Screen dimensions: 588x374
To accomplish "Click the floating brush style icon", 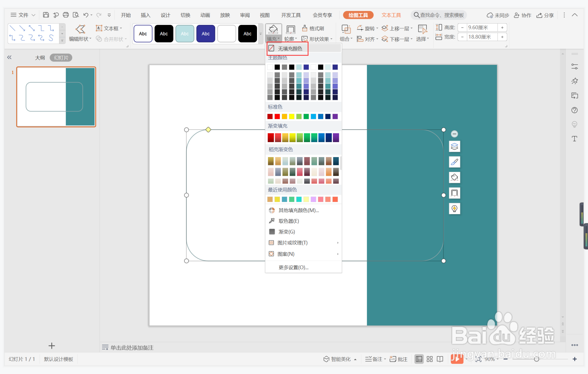I will pyautogui.click(x=454, y=162).
